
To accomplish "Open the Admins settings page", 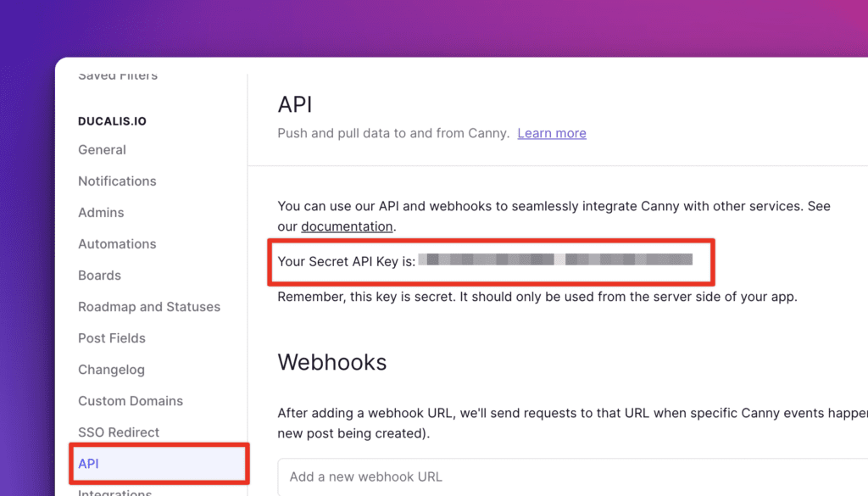I will click(x=101, y=212).
